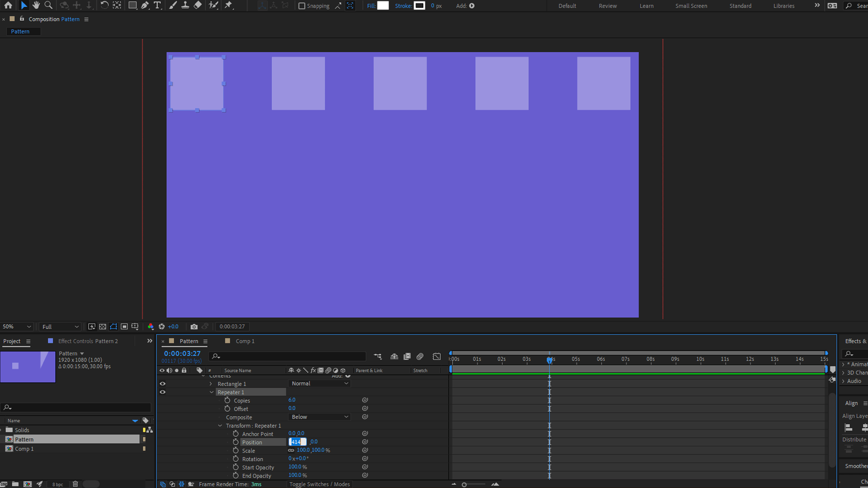Image resolution: width=868 pixels, height=488 pixels.
Task: Click Toggle Switches / Modes button
Action: click(319, 484)
